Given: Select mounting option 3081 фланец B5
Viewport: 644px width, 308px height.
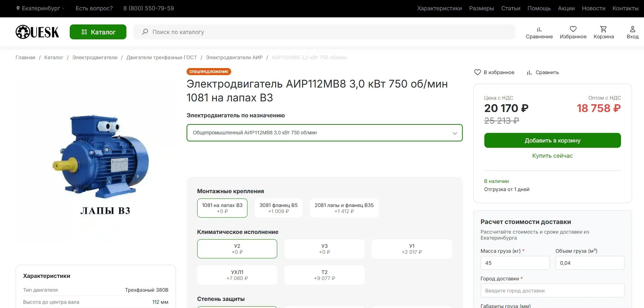Looking at the screenshot, I should click(278, 208).
